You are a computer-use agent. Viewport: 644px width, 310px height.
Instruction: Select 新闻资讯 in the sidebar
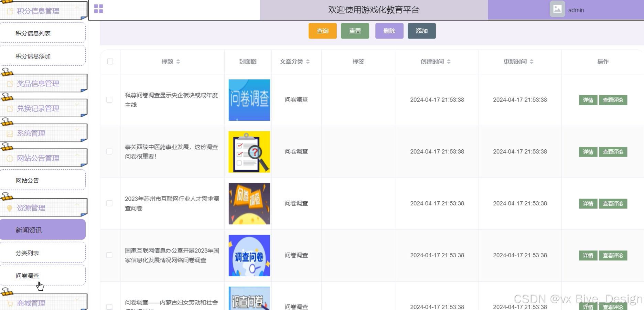click(x=43, y=230)
